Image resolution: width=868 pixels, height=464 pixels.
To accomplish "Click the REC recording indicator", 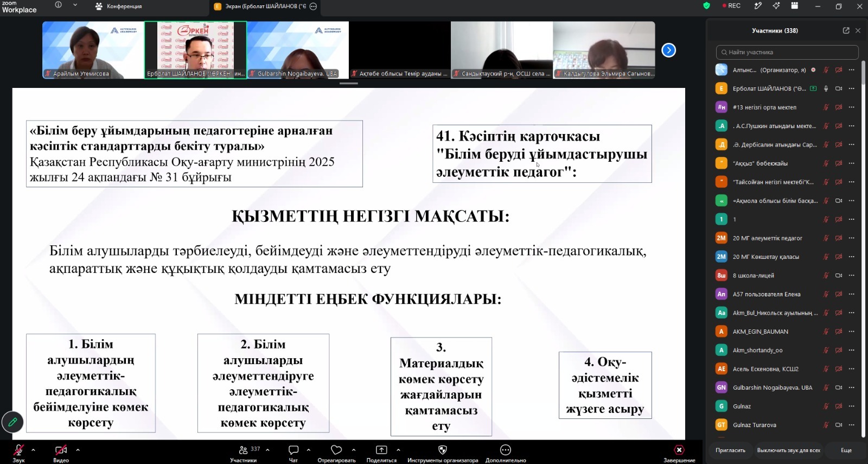I will [731, 6].
